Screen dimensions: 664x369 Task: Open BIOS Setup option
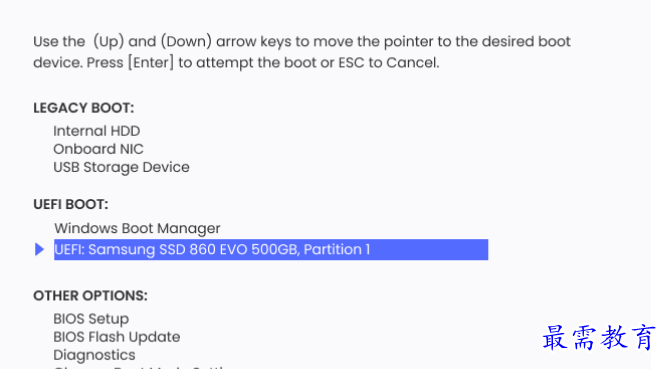pyautogui.click(x=91, y=319)
